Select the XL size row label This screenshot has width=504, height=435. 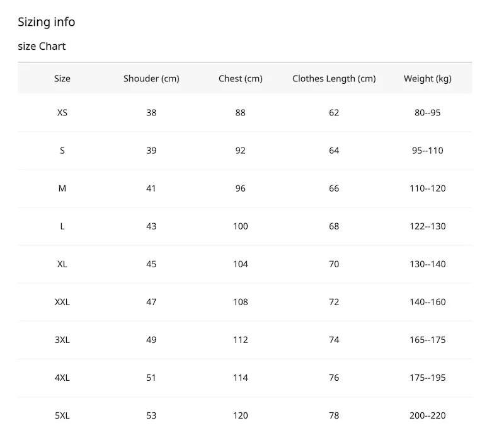coord(62,264)
